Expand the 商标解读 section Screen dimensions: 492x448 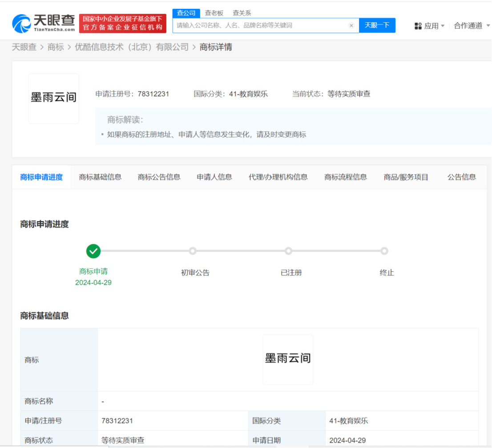click(x=125, y=120)
